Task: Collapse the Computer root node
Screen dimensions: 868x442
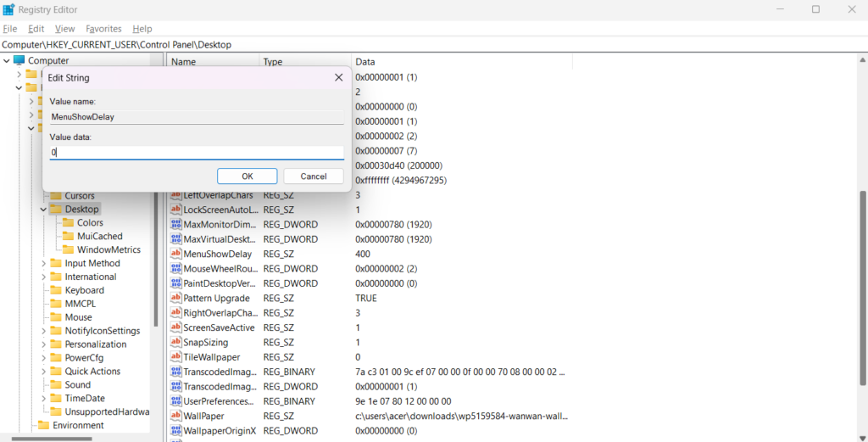Action: [6, 60]
